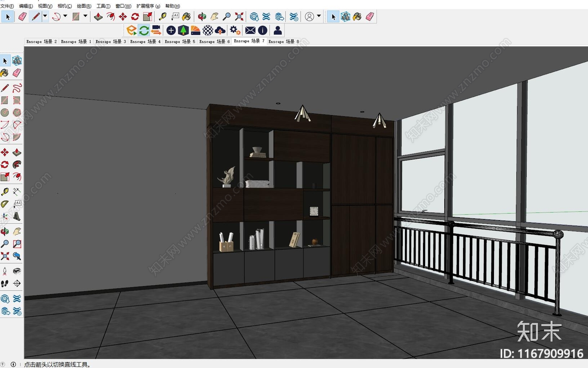Click the Enscape cloud upload icon
The height and width of the screenshot is (368, 588).
(220, 30)
